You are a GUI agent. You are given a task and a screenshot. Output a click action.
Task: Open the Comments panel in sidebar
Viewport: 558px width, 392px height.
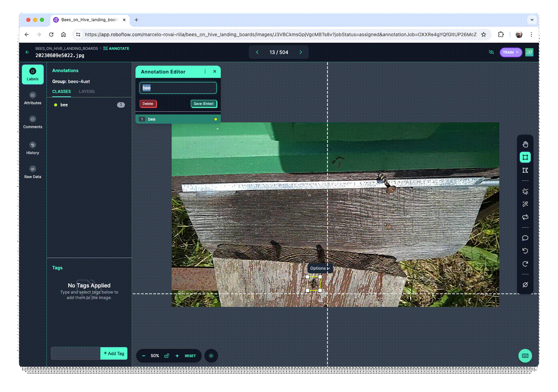pos(32,122)
